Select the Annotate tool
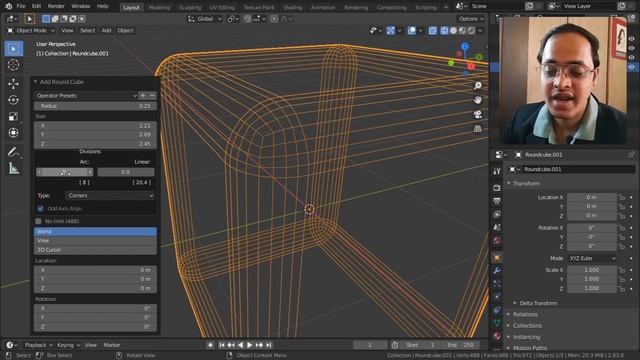 pyautogui.click(x=13, y=152)
